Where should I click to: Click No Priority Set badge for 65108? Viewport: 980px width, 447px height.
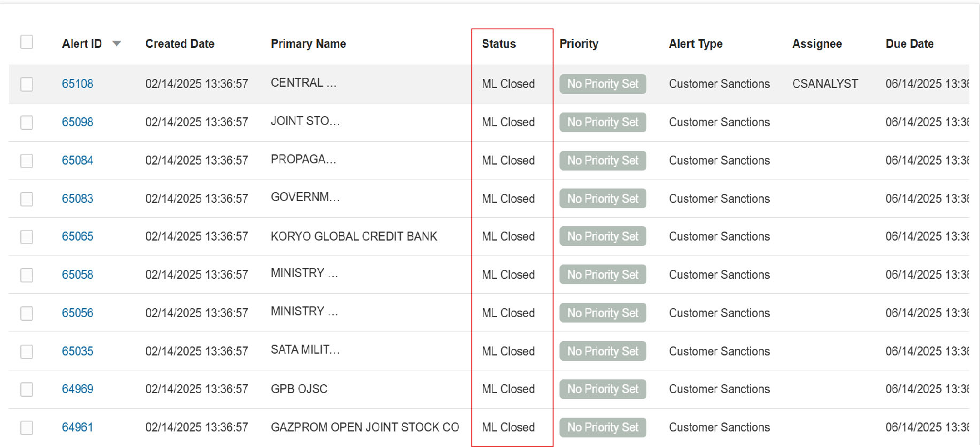603,84
